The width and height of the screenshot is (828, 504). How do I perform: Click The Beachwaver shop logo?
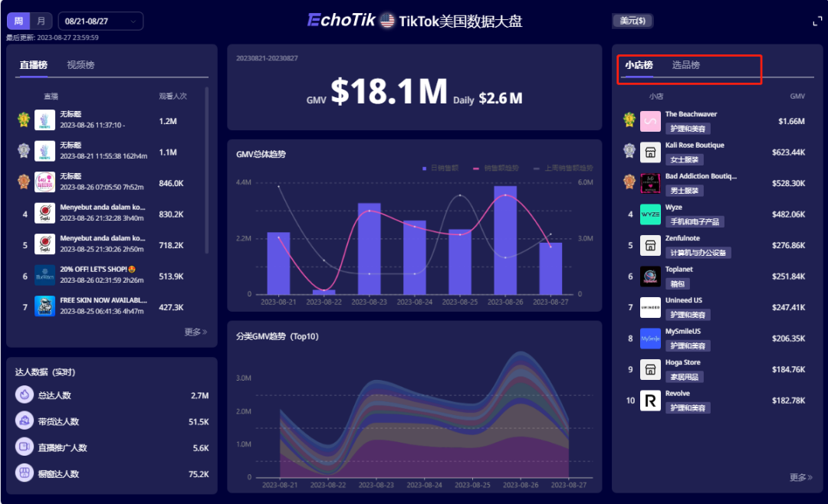click(650, 121)
